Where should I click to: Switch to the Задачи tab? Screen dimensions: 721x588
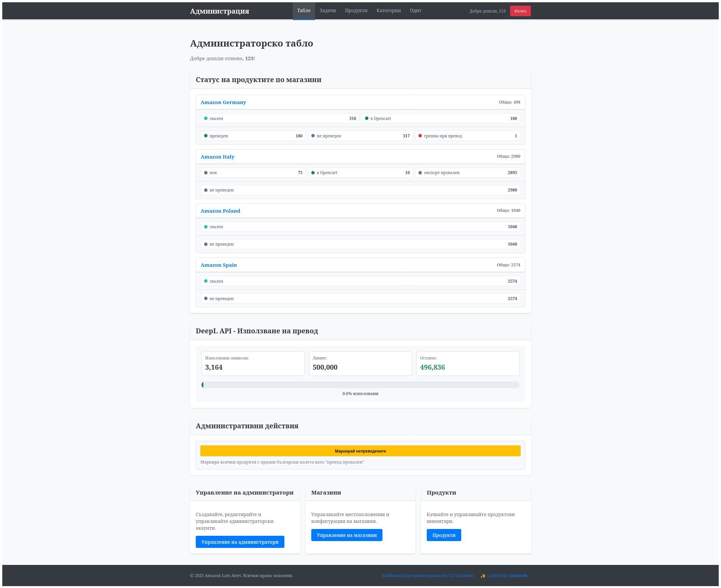pyautogui.click(x=327, y=11)
